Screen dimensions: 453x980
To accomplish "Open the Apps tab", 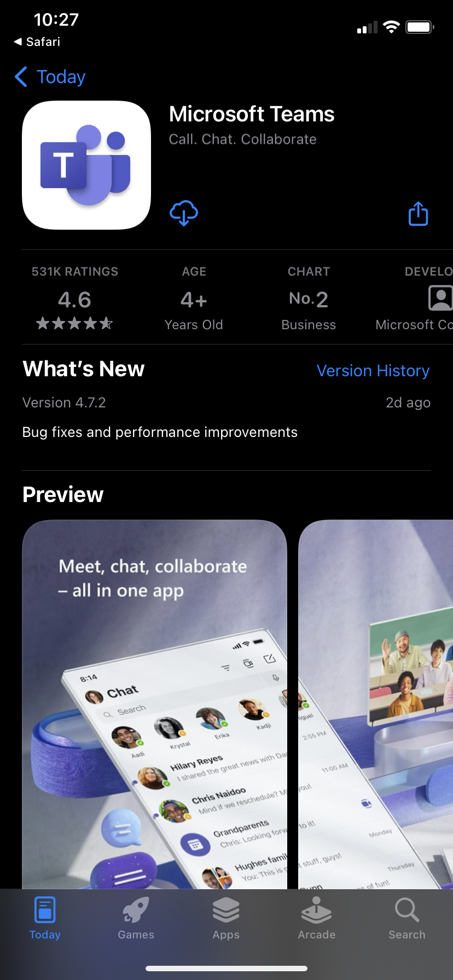I will [226, 919].
